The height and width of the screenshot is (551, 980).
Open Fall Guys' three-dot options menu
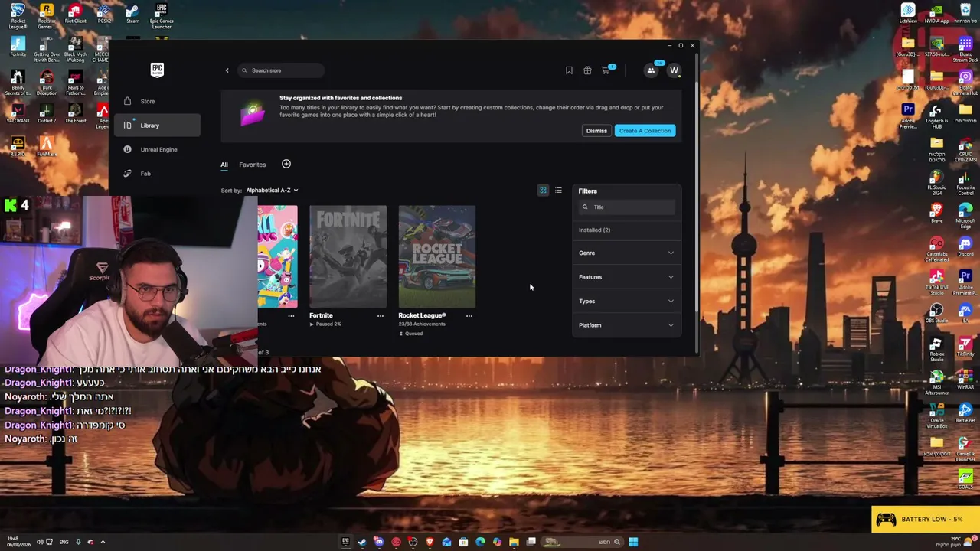click(x=291, y=315)
